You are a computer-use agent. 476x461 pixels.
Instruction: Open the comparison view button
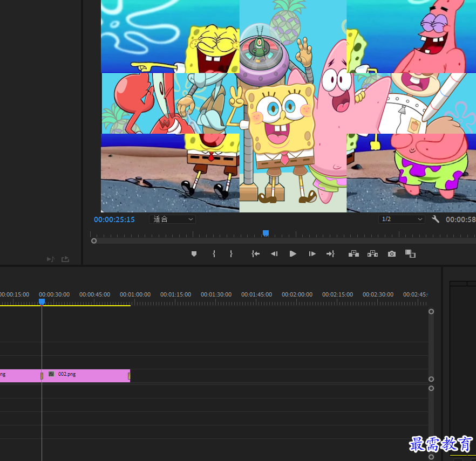coord(410,254)
